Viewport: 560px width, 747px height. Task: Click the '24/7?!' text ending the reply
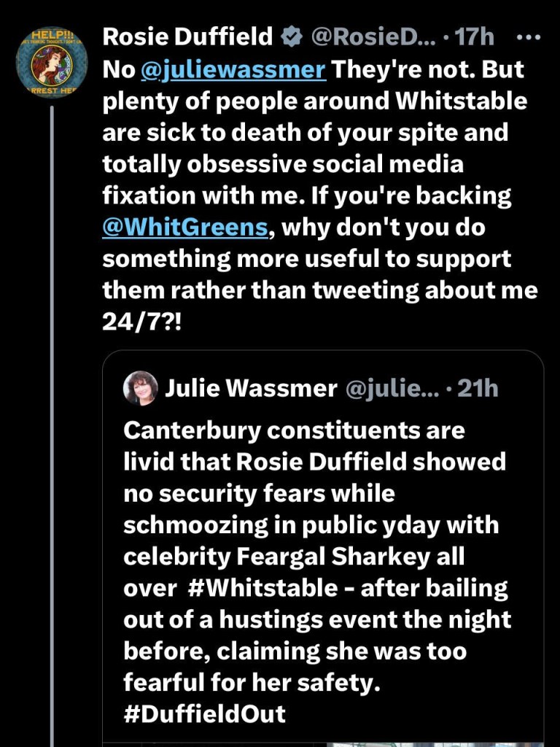point(141,321)
